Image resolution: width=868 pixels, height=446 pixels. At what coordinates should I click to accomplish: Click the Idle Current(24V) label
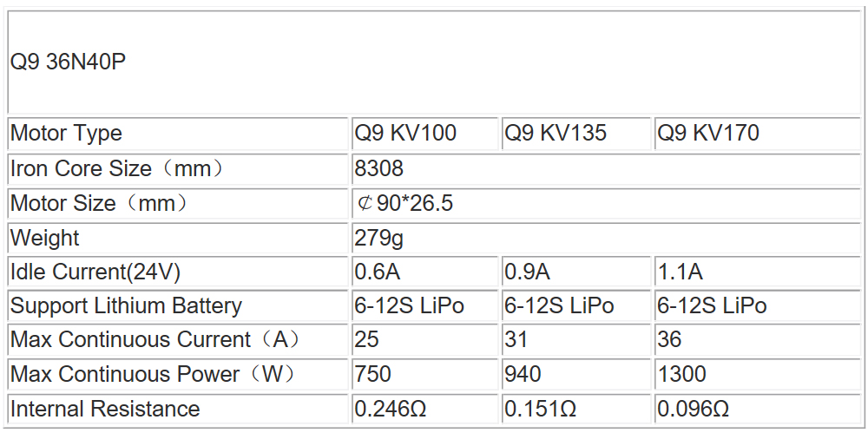[x=95, y=272]
